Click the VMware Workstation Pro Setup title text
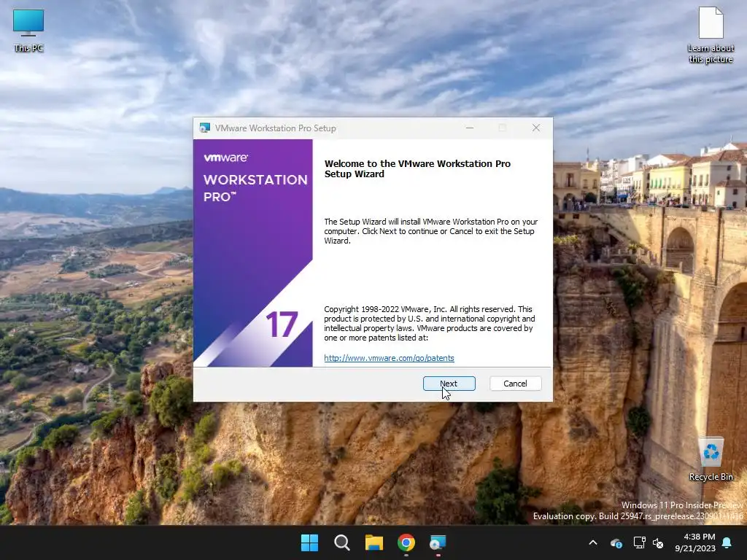This screenshot has width=747, height=560. [275, 128]
